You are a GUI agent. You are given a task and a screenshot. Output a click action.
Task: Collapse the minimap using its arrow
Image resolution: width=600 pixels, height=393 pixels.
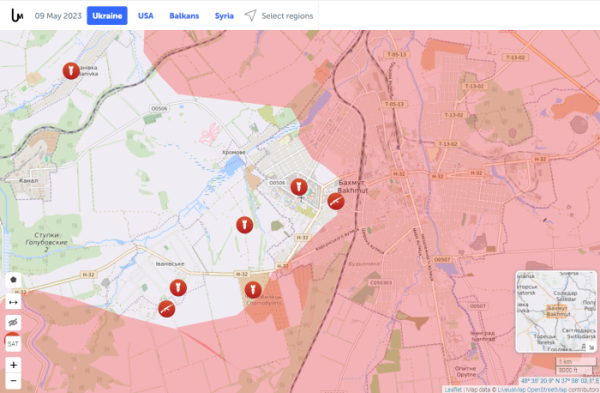pyautogui.click(x=591, y=347)
